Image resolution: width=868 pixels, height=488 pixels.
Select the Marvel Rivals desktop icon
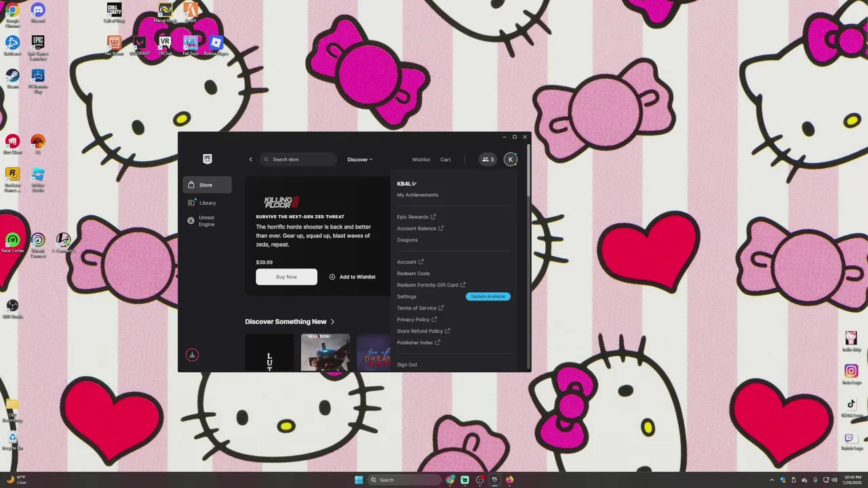point(165,13)
